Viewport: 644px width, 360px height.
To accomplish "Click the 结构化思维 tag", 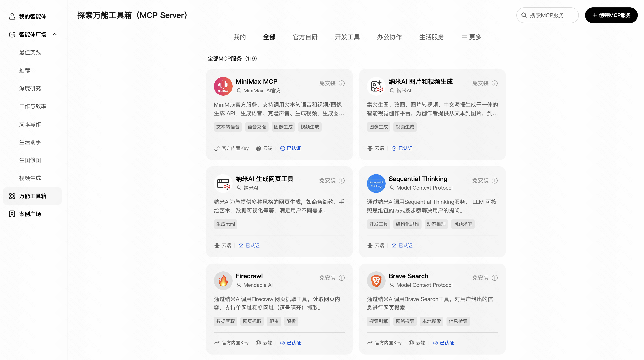I will 407,224.
